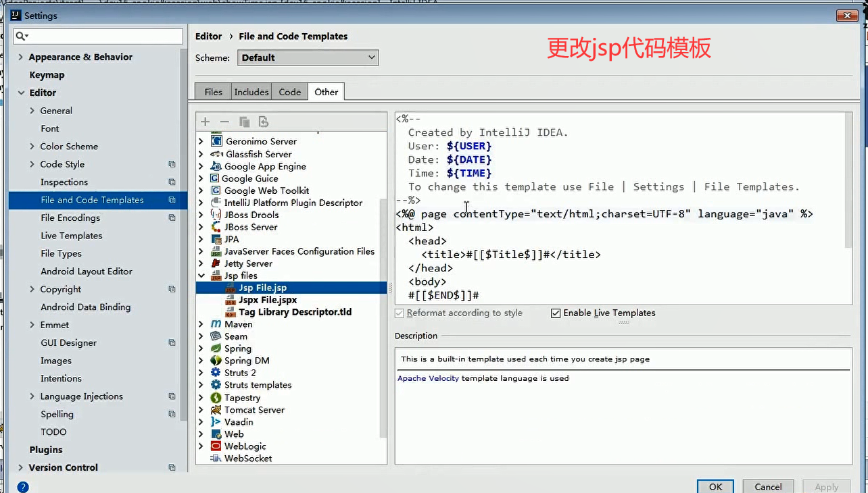Click the Google Guice icon
The image size is (868, 493).
coord(215,178)
